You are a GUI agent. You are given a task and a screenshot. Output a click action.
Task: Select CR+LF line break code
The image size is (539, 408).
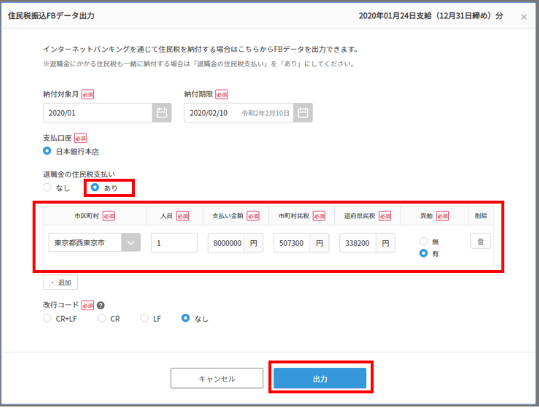click(47, 318)
